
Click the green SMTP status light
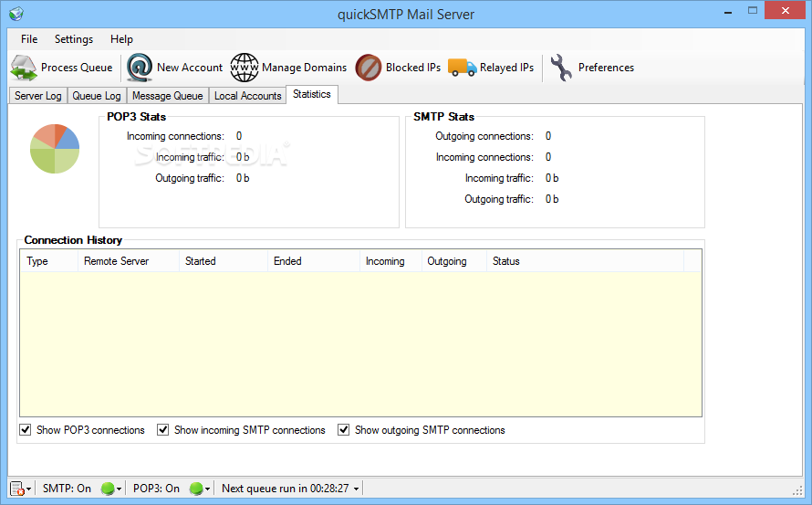coord(108,489)
